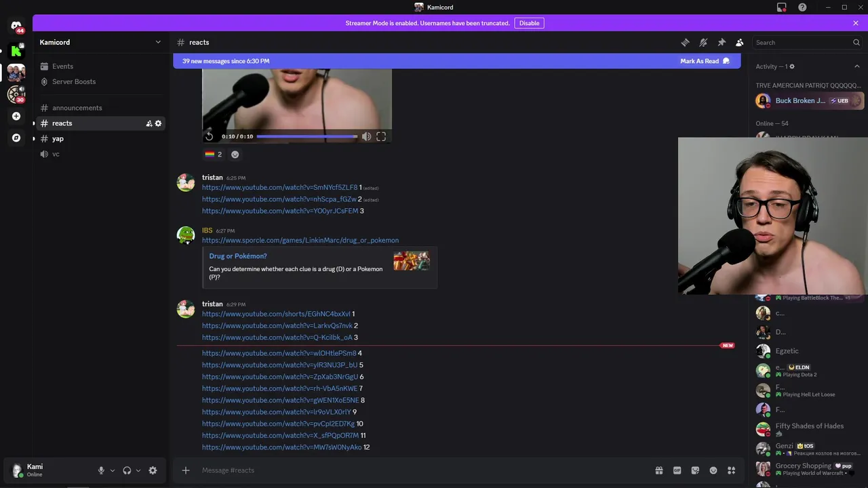Toggle headphones deafen button
868x488 pixels.
point(127,470)
